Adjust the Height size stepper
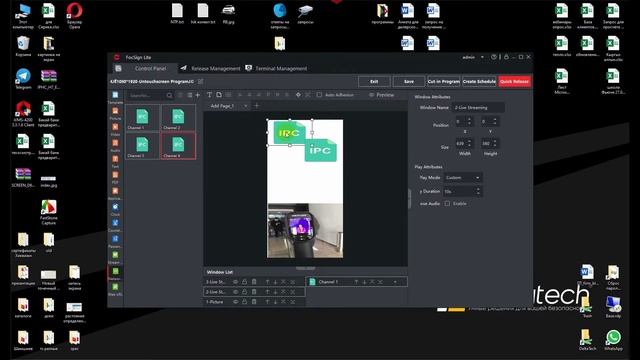This screenshot has width=640, height=360. click(x=495, y=143)
